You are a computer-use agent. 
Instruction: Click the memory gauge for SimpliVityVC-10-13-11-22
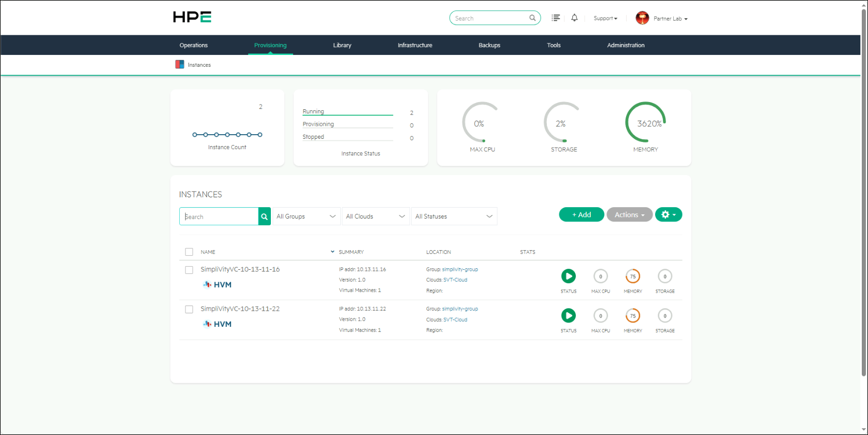pyautogui.click(x=632, y=316)
